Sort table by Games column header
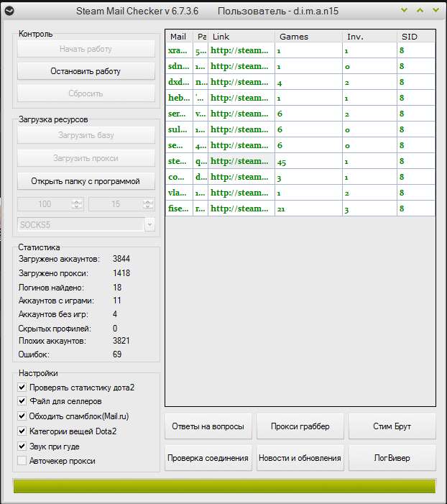The width and height of the screenshot is (447, 504). pyautogui.click(x=308, y=37)
